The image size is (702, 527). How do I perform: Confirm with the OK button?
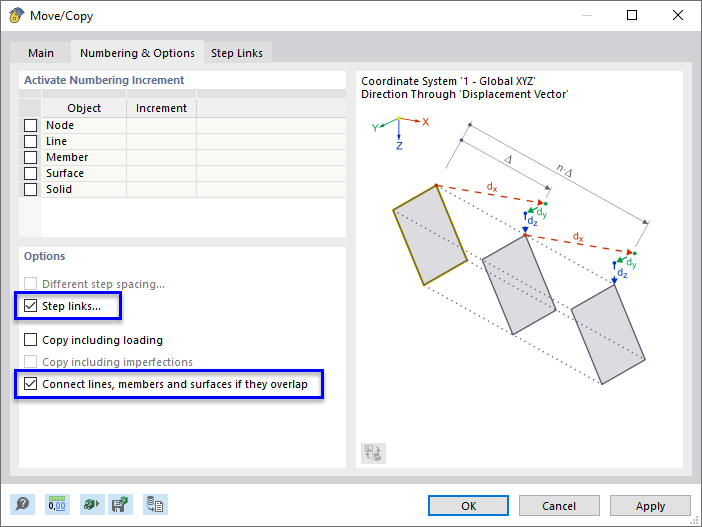point(468,506)
